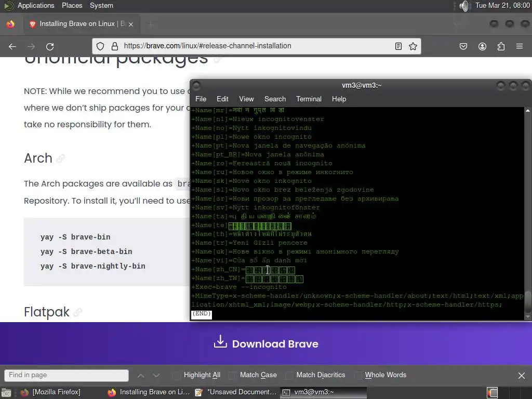Toggle reader view icon in address bar
The height and width of the screenshot is (399, 532).
[398, 46]
